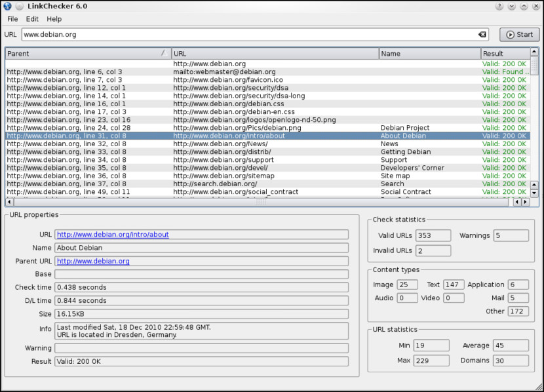The image size is (544, 392).
Task: Open the Parent URL link http://www.debian.org
Action: tap(93, 261)
